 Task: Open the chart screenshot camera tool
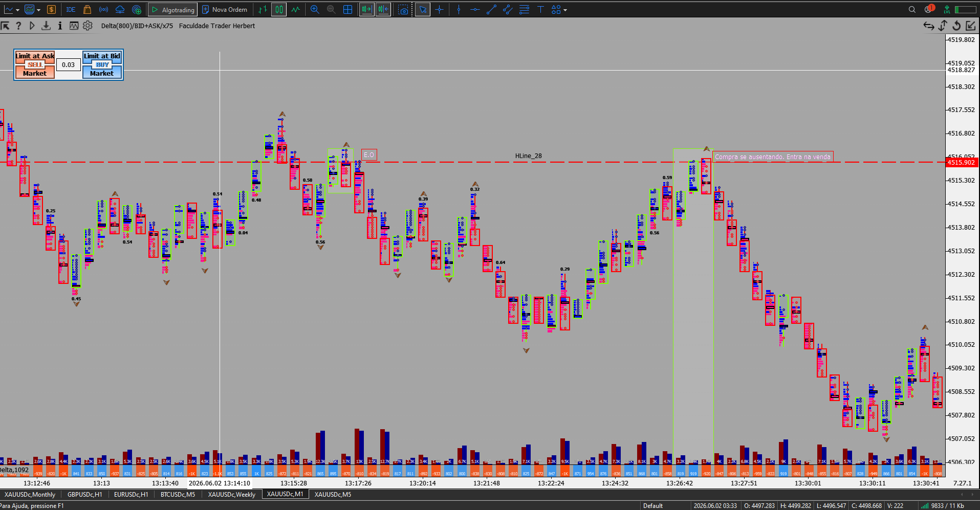[403, 10]
